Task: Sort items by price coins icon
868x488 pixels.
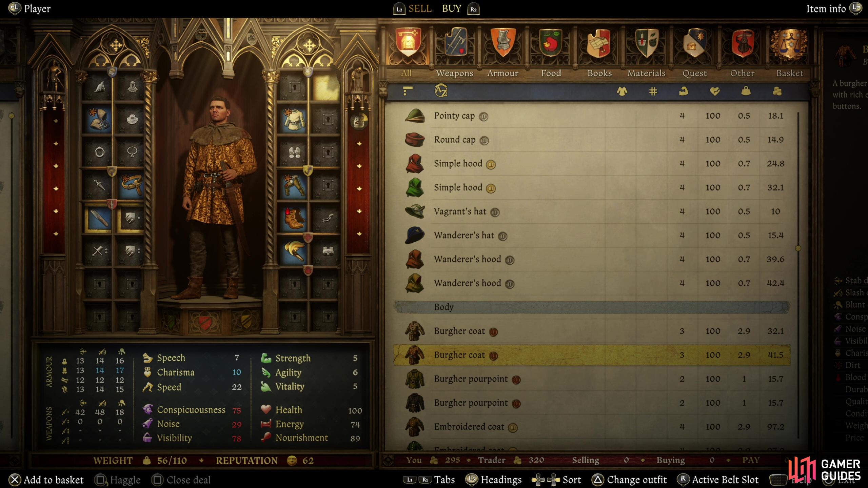Action: coord(777,91)
